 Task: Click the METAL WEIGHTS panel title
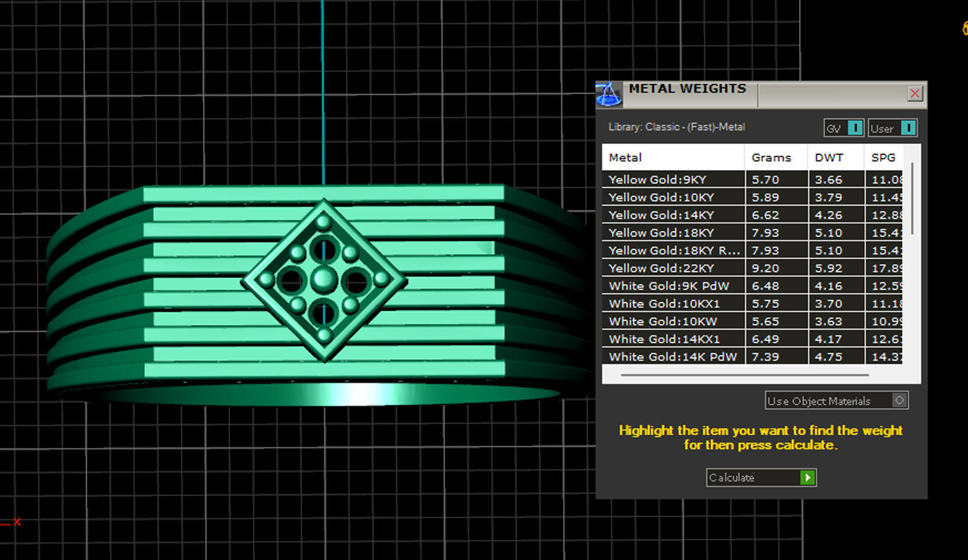[x=687, y=89]
